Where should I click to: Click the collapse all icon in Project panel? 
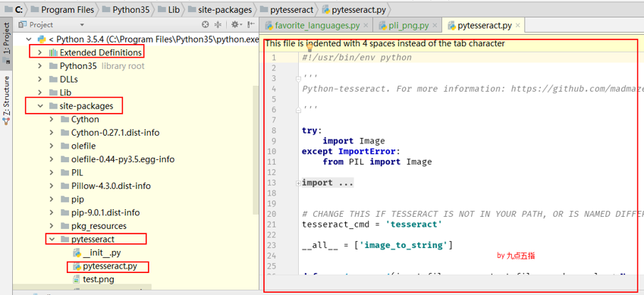(218, 25)
